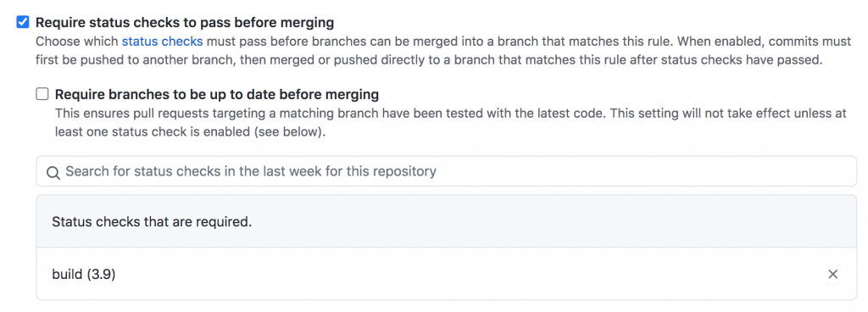Screen dimensions: 868x312
Task: Click the blue checked box beside Require status checks
Action: [23, 23]
